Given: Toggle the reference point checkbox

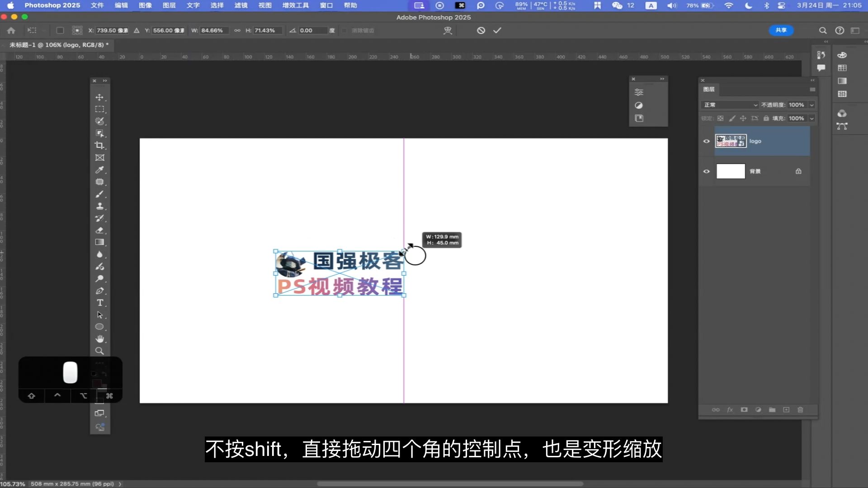Looking at the screenshot, I should pyautogui.click(x=60, y=30).
